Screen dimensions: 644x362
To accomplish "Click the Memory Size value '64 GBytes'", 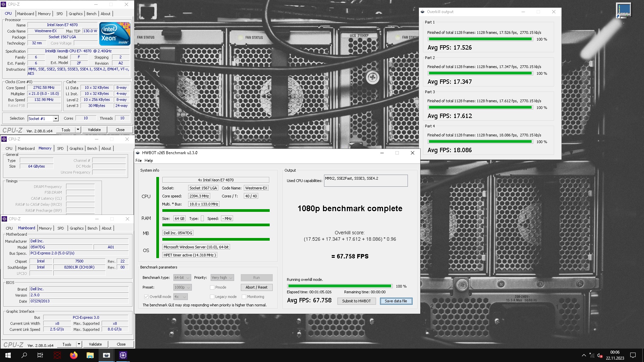I will [37, 166].
